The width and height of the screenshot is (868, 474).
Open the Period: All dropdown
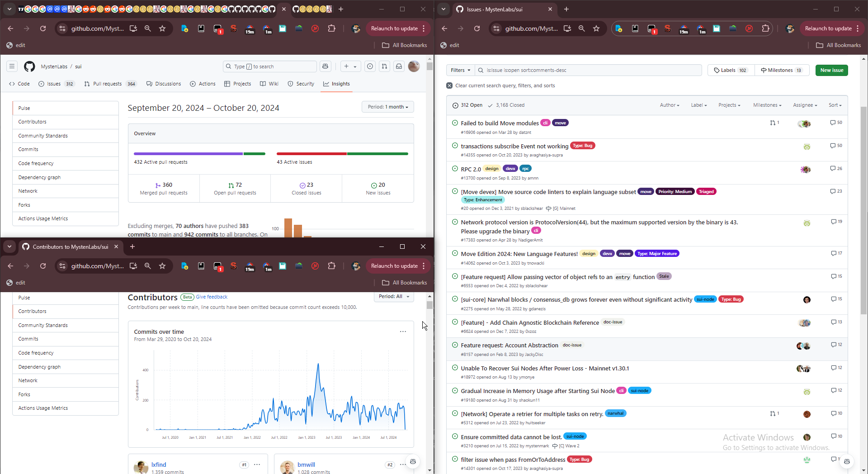[393, 297]
